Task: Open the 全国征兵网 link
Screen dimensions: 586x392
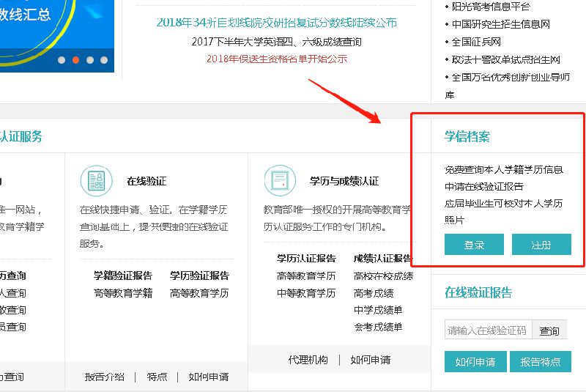Action: point(476,42)
